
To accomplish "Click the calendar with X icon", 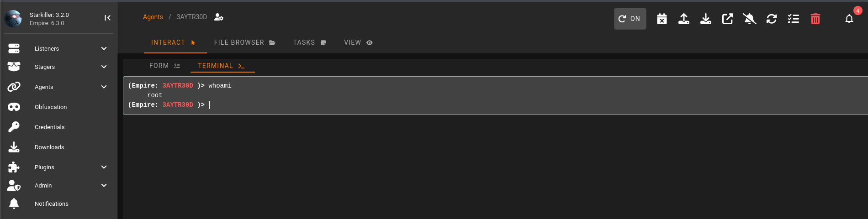I will 662,19.
